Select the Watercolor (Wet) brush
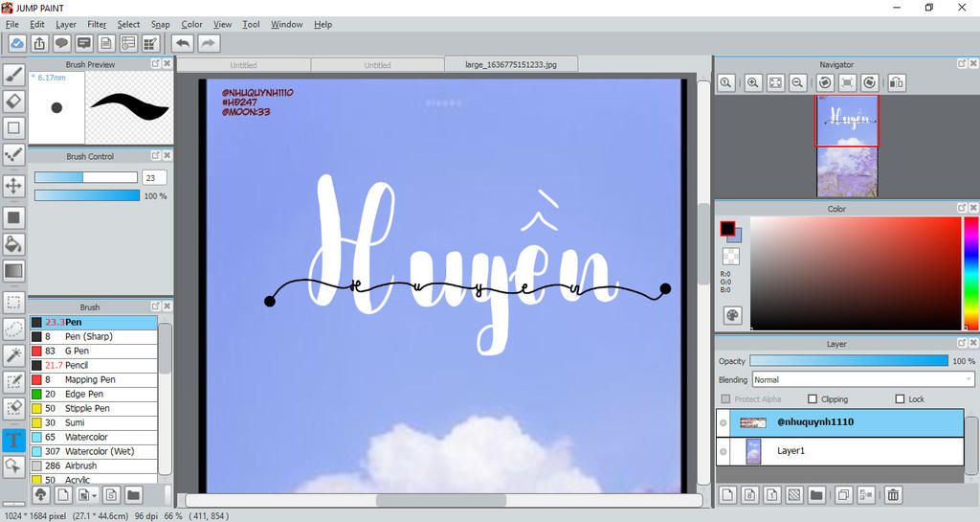The image size is (980, 522). pos(94,451)
